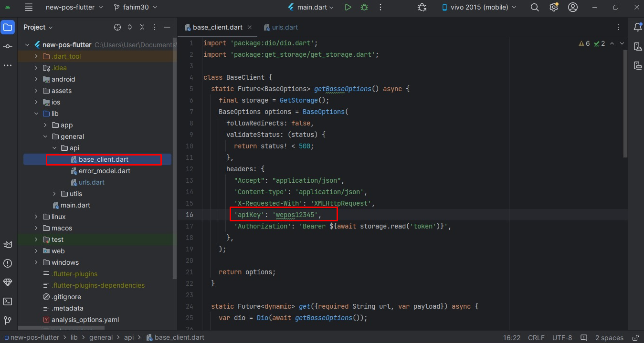Click Select Opened File target icon
This screenshot has height=343, width=644.
pos(117,27)
